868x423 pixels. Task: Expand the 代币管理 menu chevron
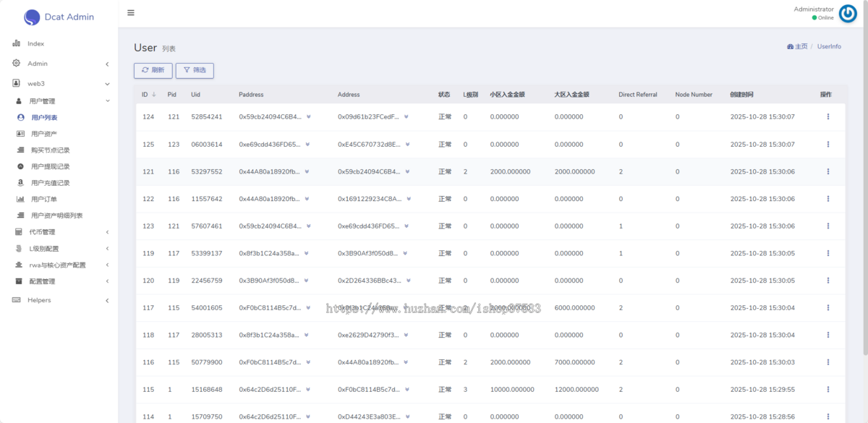[107, 232]
